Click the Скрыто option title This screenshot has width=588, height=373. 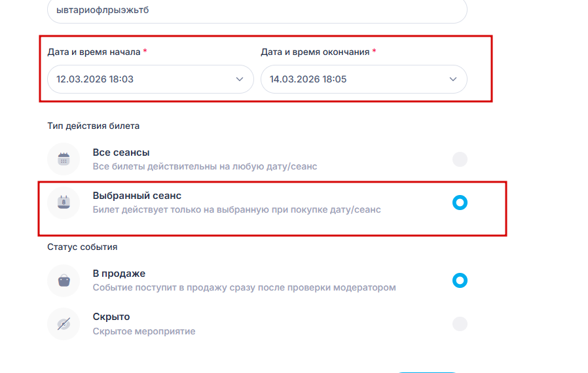coord(111,317)
